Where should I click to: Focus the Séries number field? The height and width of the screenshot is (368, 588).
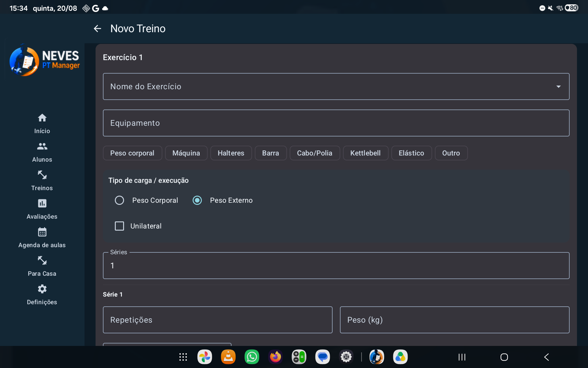coord(336,266)
